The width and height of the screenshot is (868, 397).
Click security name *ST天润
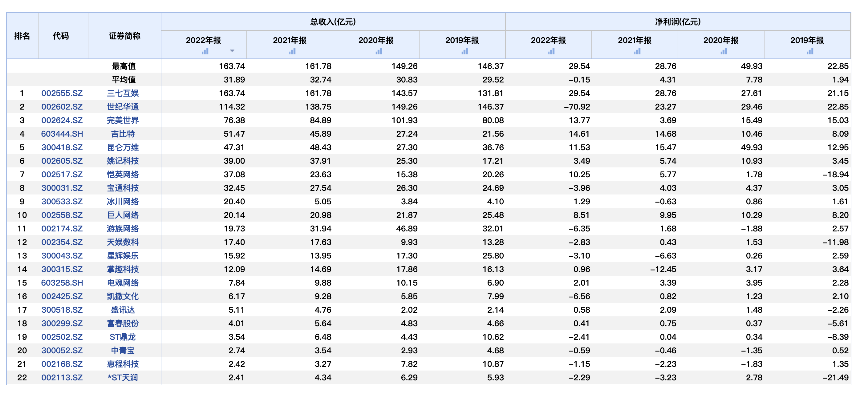tap(123, 378)
